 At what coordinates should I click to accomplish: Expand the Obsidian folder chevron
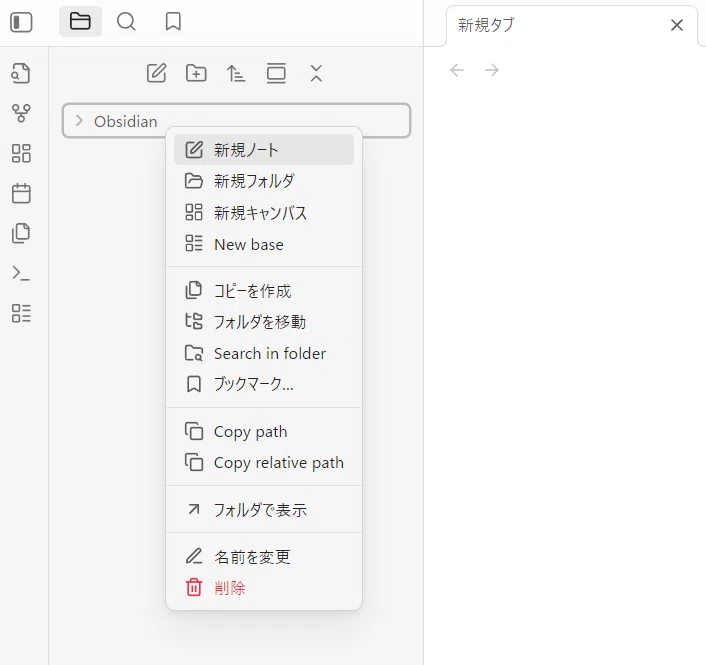coord(79,121)
